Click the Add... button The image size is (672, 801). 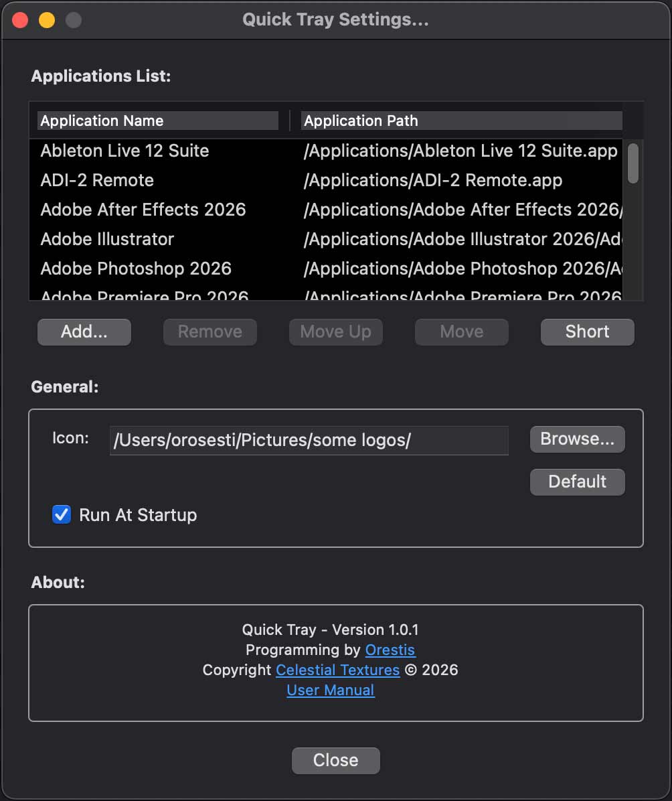84,332
